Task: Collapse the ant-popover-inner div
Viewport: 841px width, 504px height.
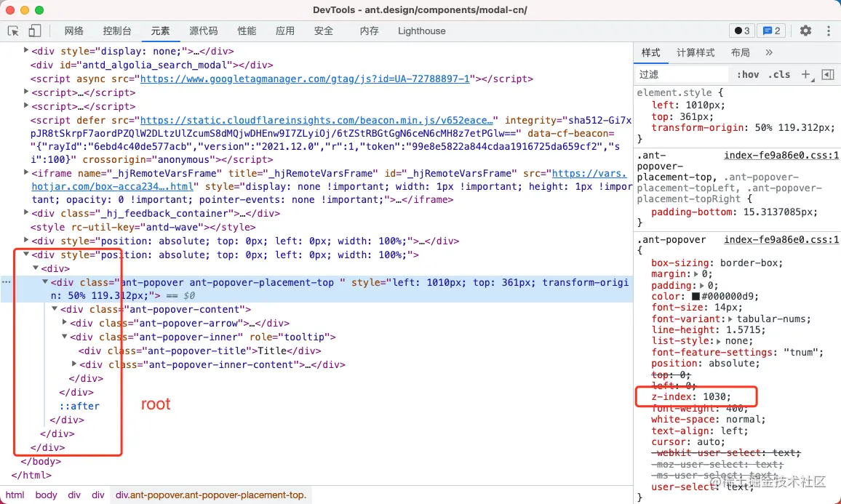Action: [x=64, y=336]
